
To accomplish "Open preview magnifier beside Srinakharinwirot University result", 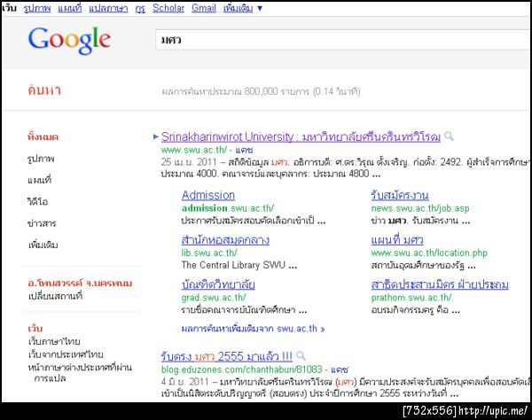I will pos(449,136).
